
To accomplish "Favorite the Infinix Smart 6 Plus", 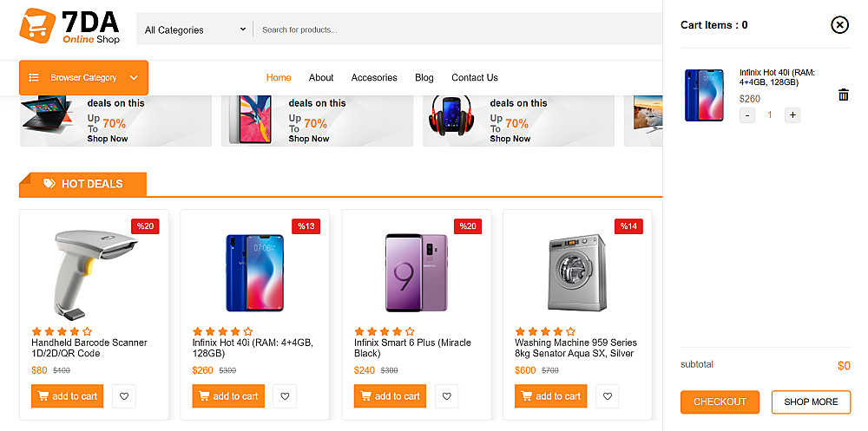I will point(446,396).
